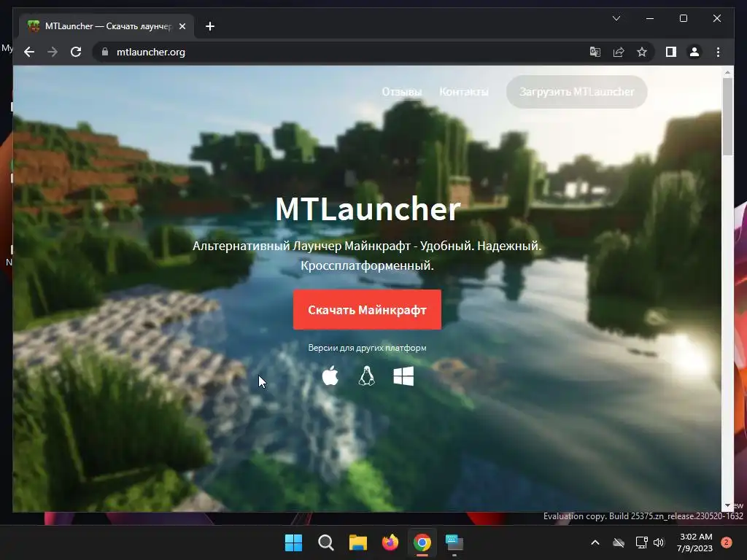Reload the mtlauncher.org page
The image size is (747, 560).
tap(76, 52)
